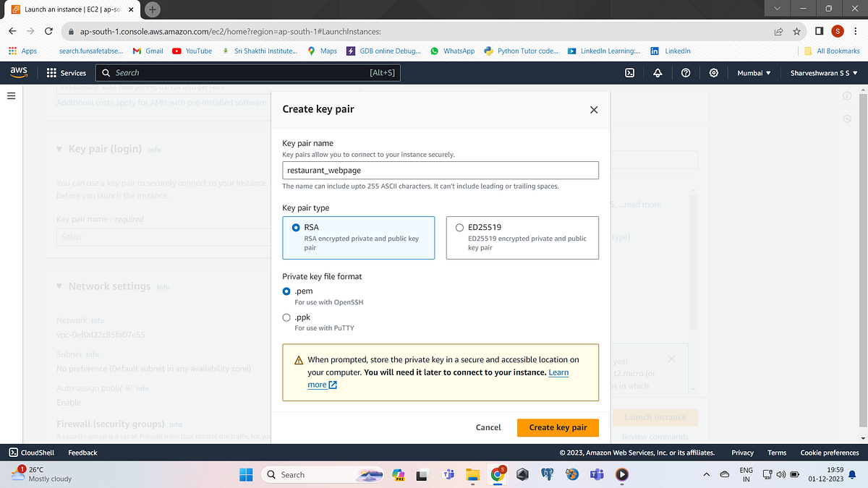Open File Explorer from taskbar

473,474
